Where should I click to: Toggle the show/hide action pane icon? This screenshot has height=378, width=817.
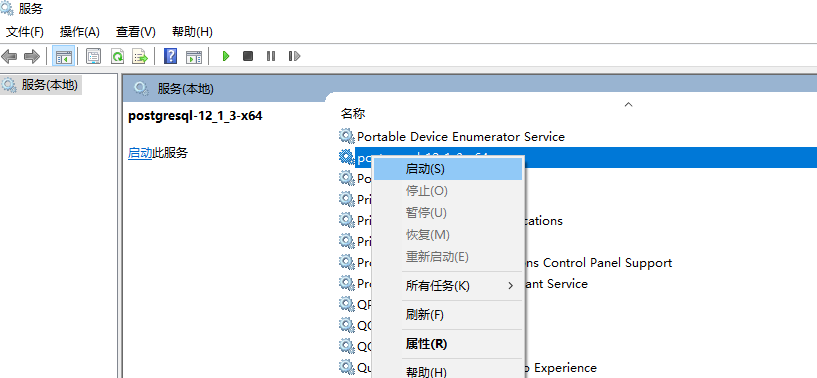pyautogui.click(x=194, y=56)
